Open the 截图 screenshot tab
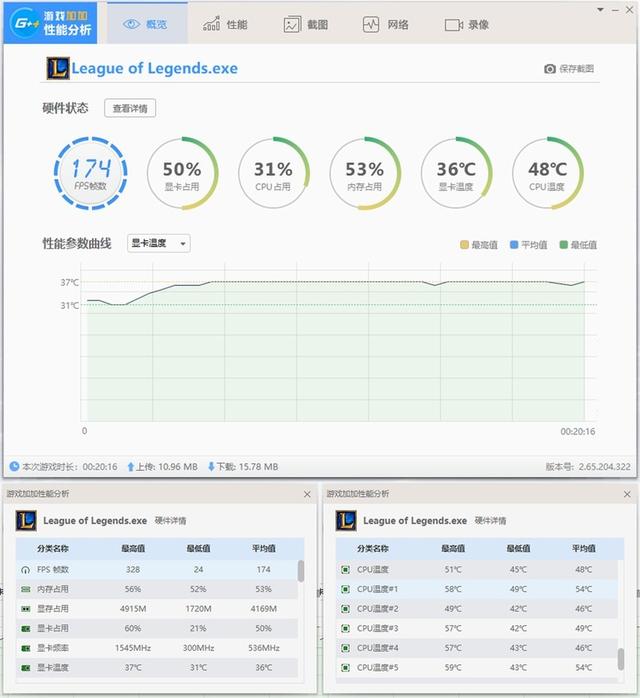The width and height of the screenshot is (640, 698). tap(306, 24)
